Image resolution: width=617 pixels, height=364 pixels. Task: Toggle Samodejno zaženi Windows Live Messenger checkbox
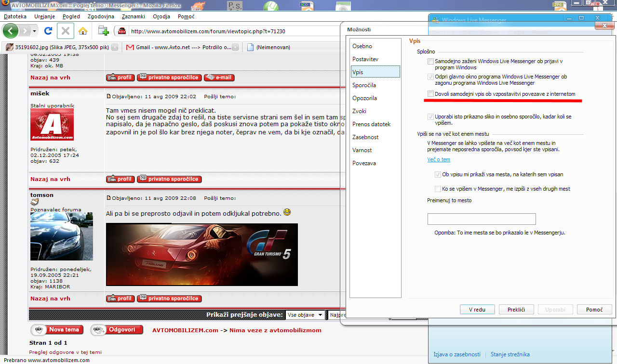pyautogui.click(x=430, y=62)
